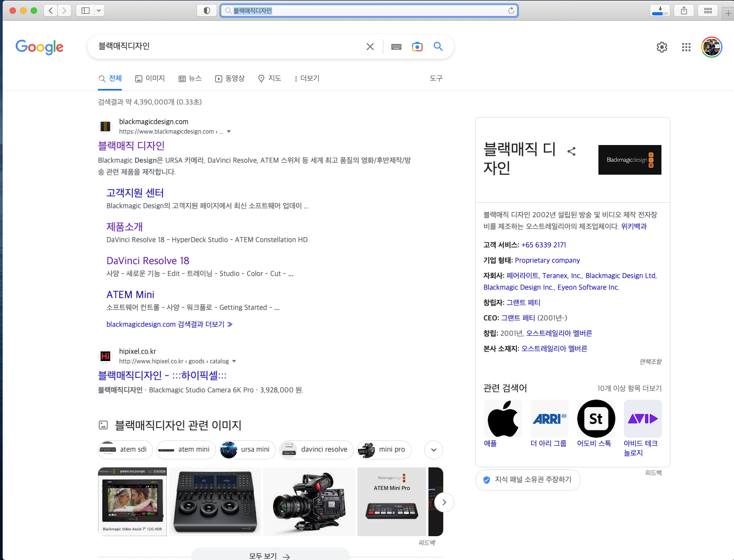Go to Google home via logo
Viewport: 734px width, 560px height.
[40, 47]
